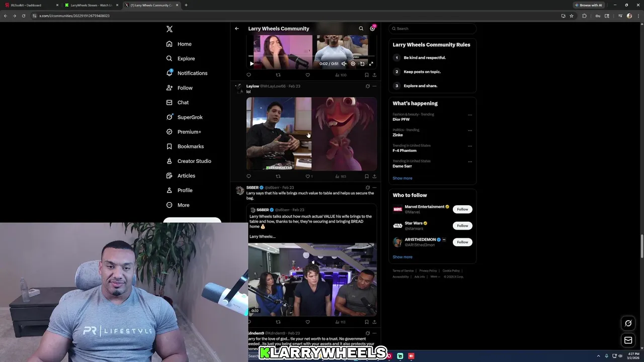Open more options for F-4 Phantom trend
The image size is (644, 362).
[x=470, y=146]
